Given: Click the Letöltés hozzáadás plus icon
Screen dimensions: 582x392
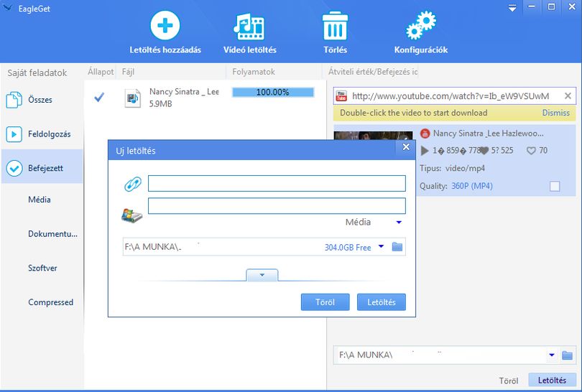Looking at the screenshot, I should point(165,26).
